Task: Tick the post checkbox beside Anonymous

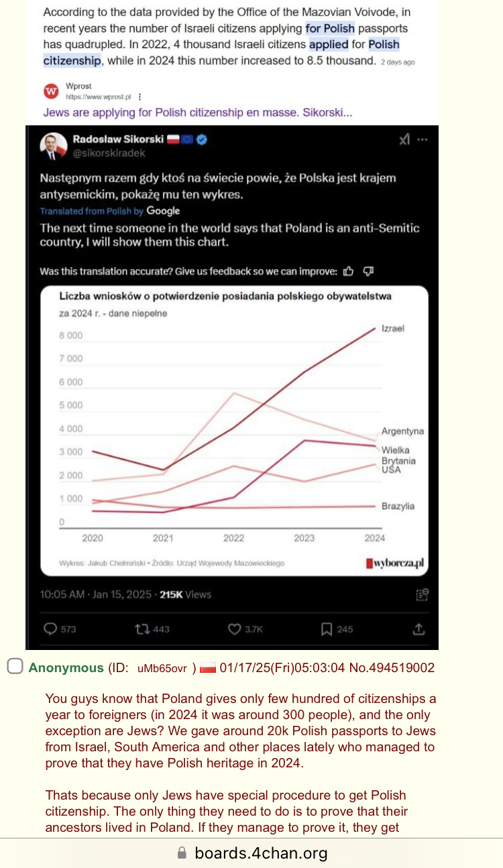Action: pos(15,667)
